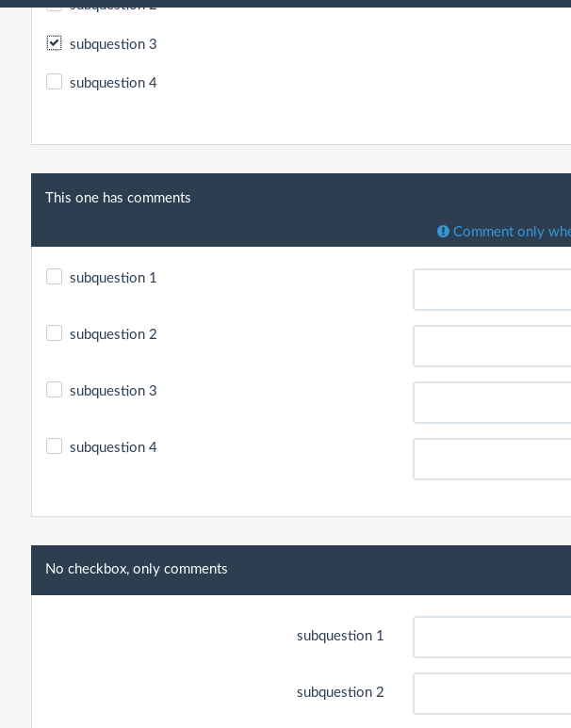Click "subquestion 4" label text in the top question
The height and width of the screenshot is (728, 571).
[113, 83]
